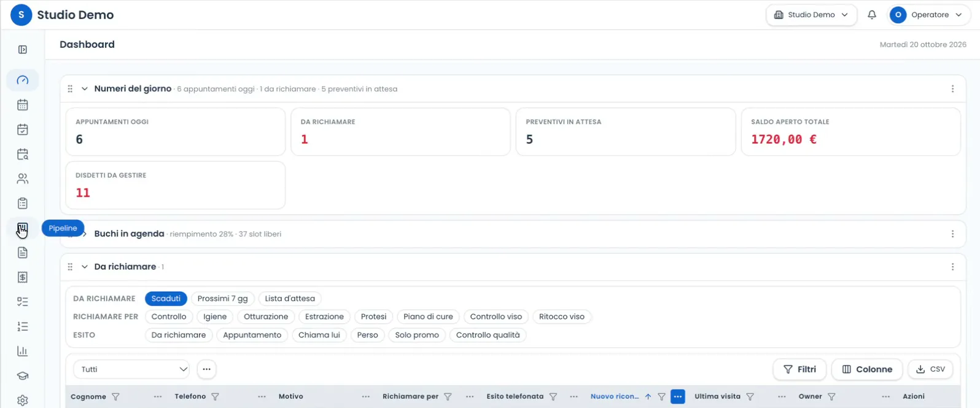Open the Dashboard gauge icon in sidebar
Viewport: 980px width, 408px height.
[x=23, y=80]
